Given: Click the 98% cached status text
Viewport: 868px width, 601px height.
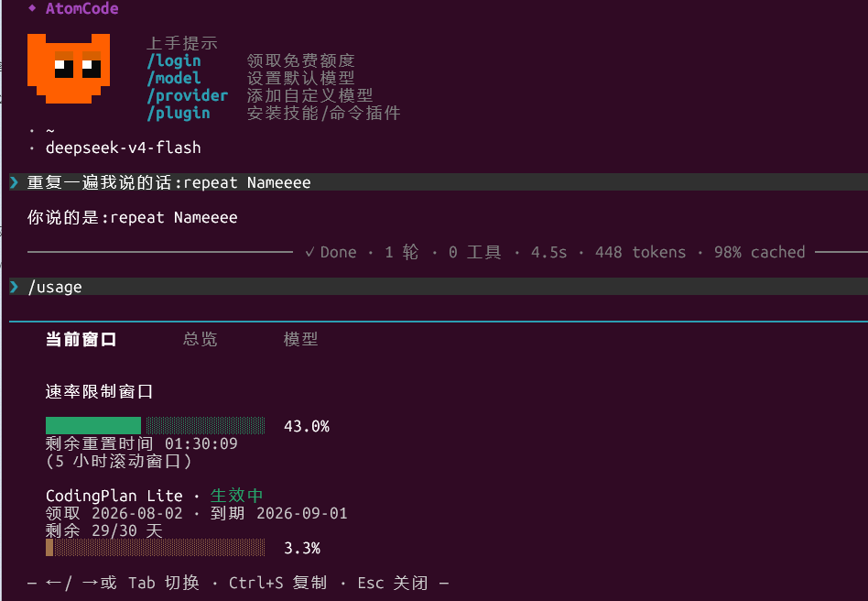Looking at the screenshot, I should tap(760, 253).
